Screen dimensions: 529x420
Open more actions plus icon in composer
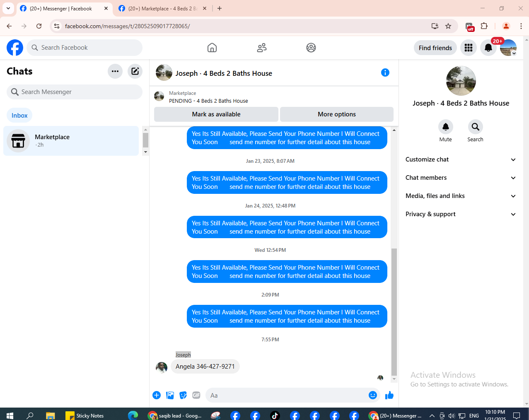tap(157, 395)
